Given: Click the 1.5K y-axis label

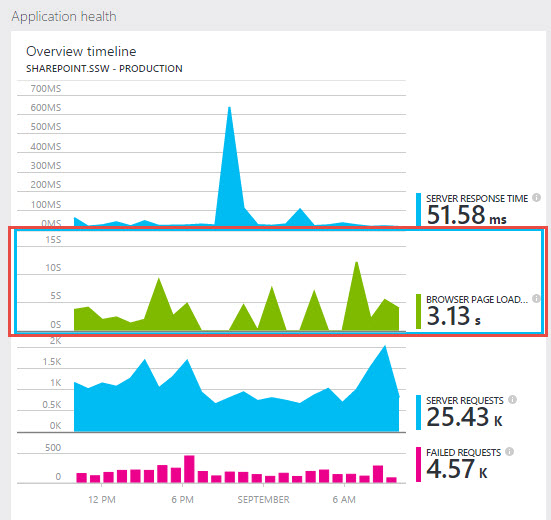Looking at the screenshot, I should [x=52, y=362].
